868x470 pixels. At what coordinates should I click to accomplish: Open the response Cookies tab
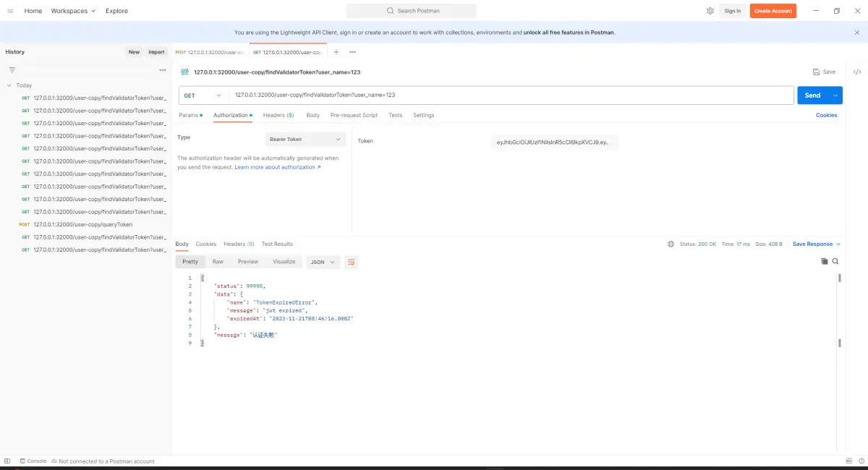coord(206,244)
